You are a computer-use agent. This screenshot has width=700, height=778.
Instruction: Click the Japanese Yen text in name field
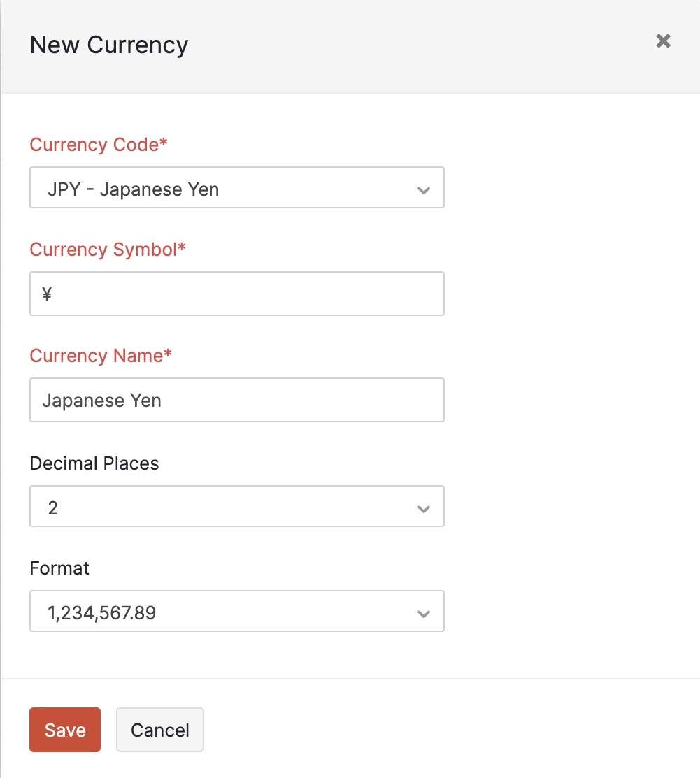point(101,400)
